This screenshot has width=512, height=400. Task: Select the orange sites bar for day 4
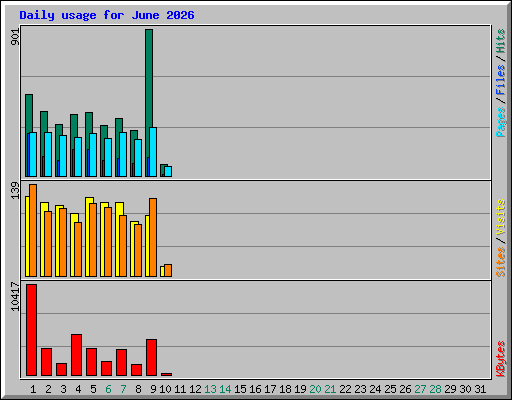[x=78, y=249]
